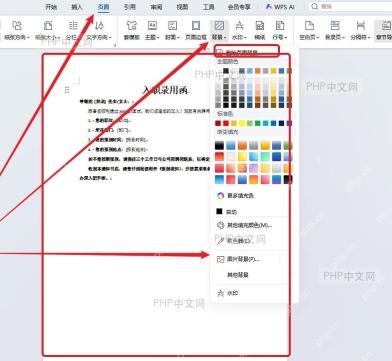Select light blue in the theme colors top row

coord(250,71)
